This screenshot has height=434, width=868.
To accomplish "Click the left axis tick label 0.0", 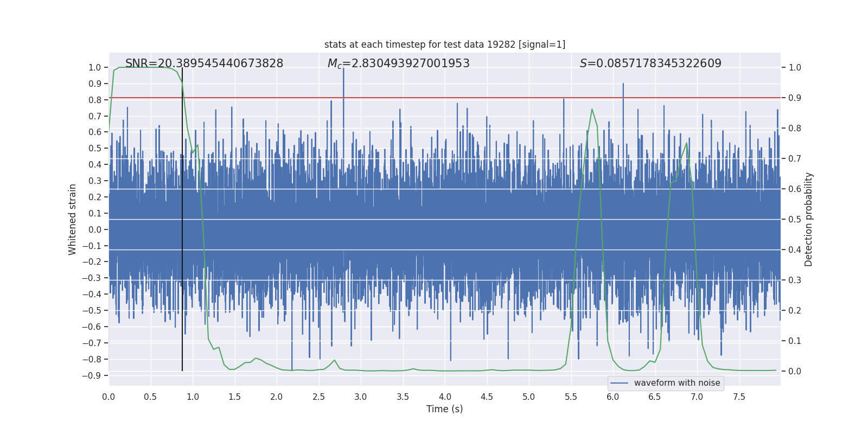I will (95, 229).
